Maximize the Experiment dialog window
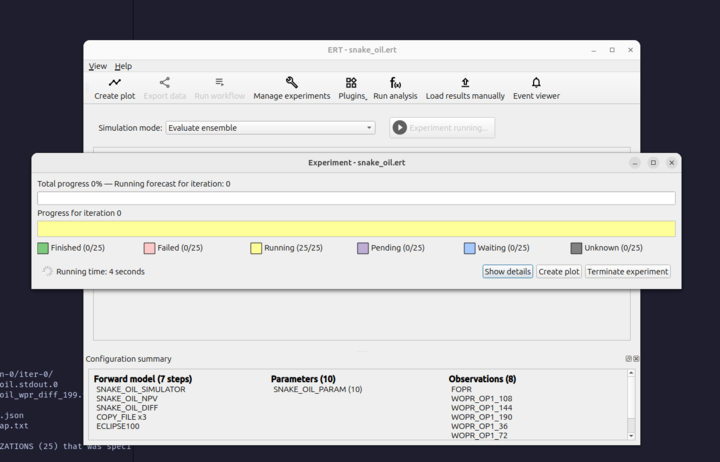The width and height of the screenshot is (720, 462). point(653,163)
